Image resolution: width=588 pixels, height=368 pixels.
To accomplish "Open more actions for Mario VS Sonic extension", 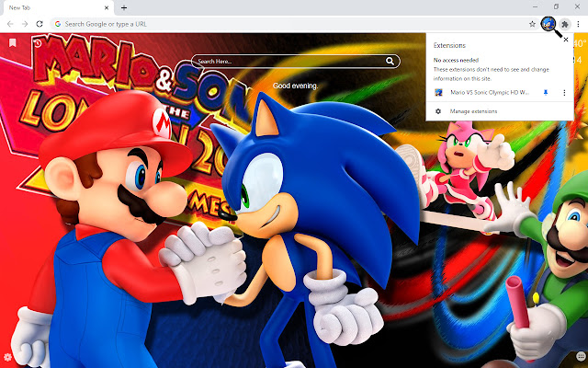I will coord(564,92).
